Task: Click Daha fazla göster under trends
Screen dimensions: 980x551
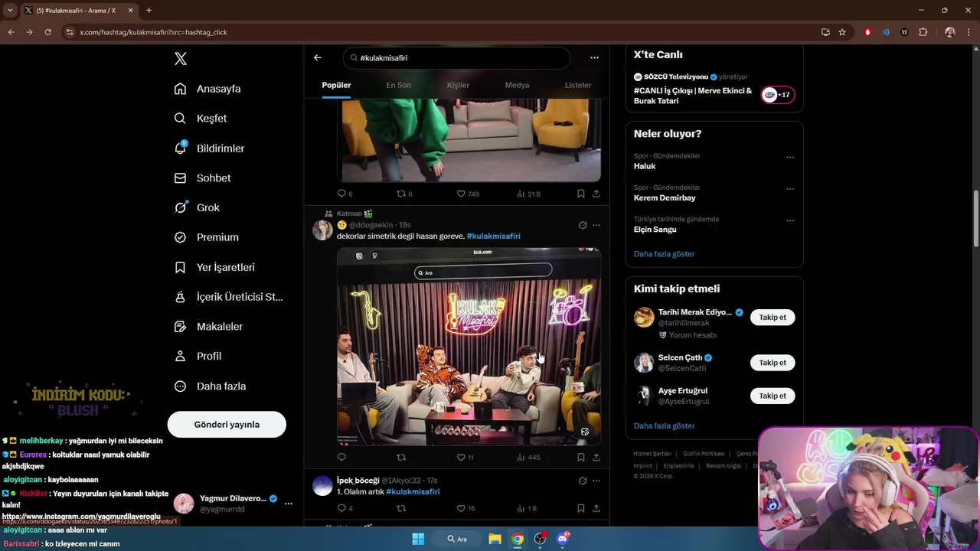Action: [x=664, y=254]
